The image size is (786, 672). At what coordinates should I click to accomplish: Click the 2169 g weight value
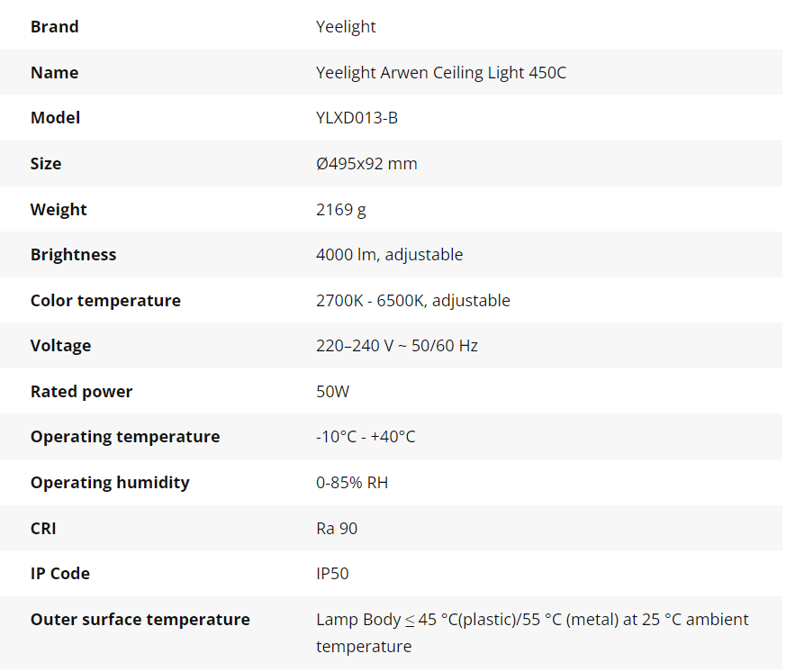pyautogui.click(x=341, y=210)
